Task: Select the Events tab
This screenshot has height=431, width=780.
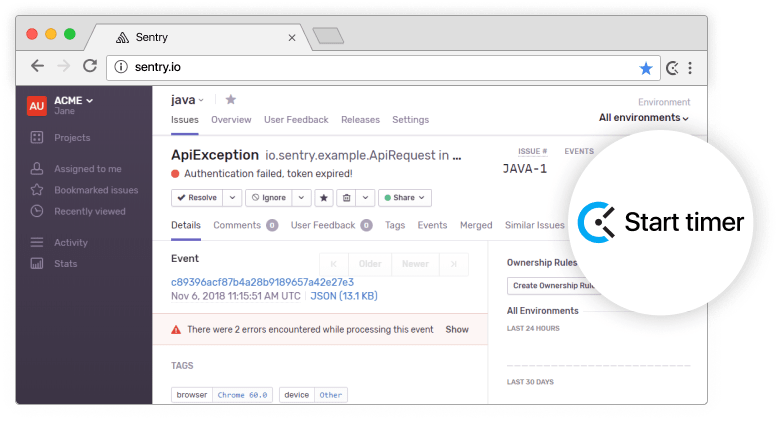Action: click(x=432, y=225)
